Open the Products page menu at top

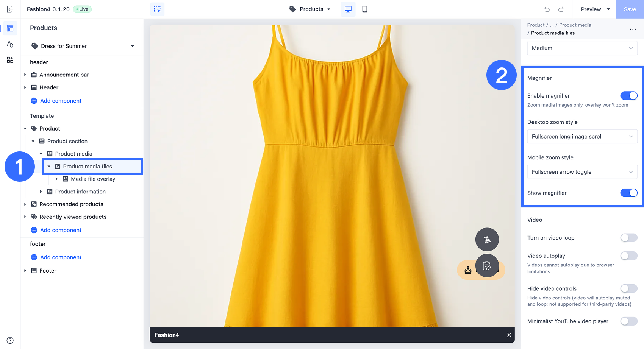coord(310,9)
